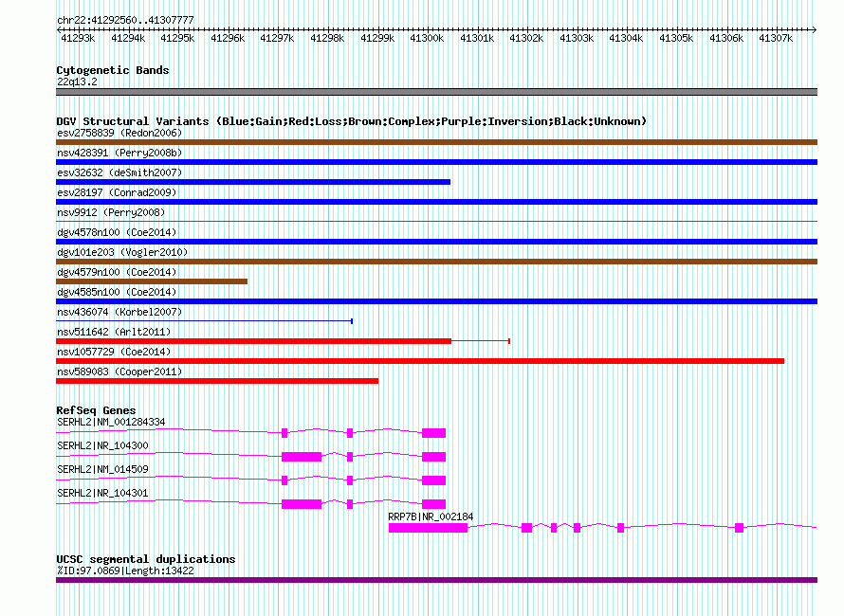Click the red nsv589083 loss bar

click(217, 381)
